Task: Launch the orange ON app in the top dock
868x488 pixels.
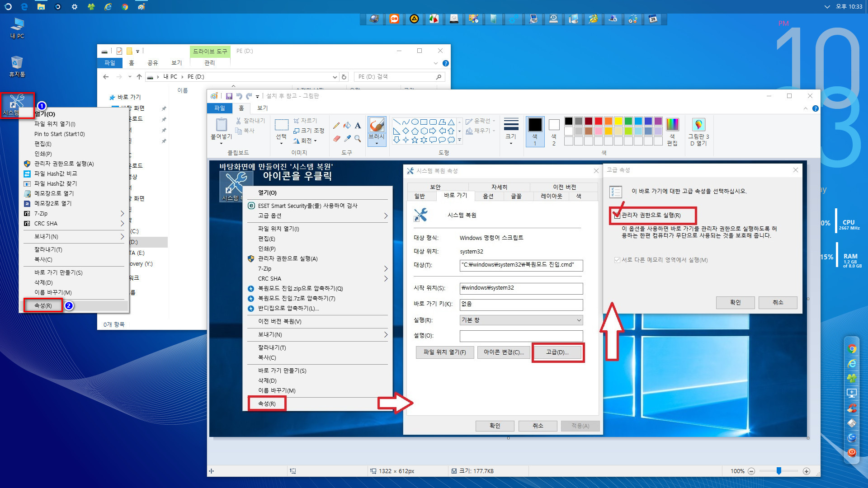Action: (x=394, y=19)
